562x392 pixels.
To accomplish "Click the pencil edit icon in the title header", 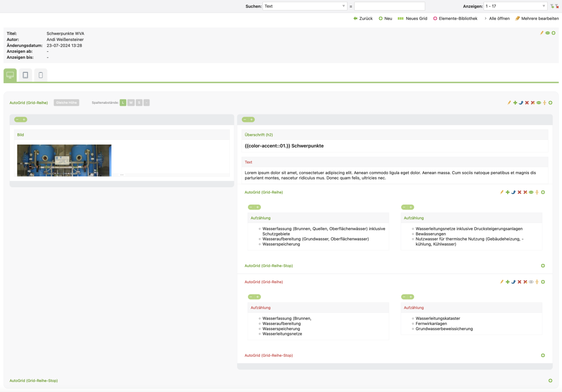I will (x=542, y=33).
